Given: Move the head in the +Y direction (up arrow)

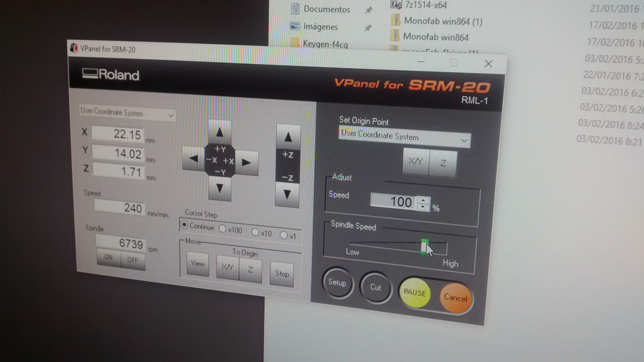Looking at the screenshot, I should pos(219,132).
